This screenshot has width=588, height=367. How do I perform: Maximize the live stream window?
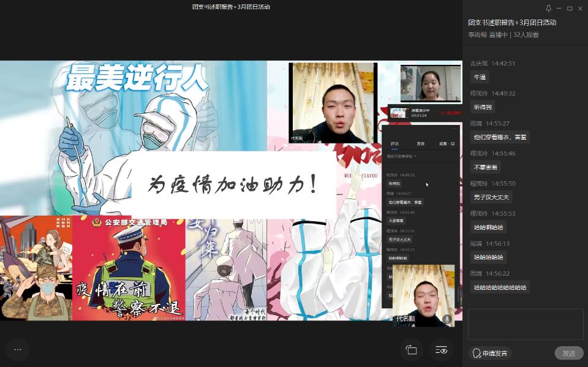(570, 8)
